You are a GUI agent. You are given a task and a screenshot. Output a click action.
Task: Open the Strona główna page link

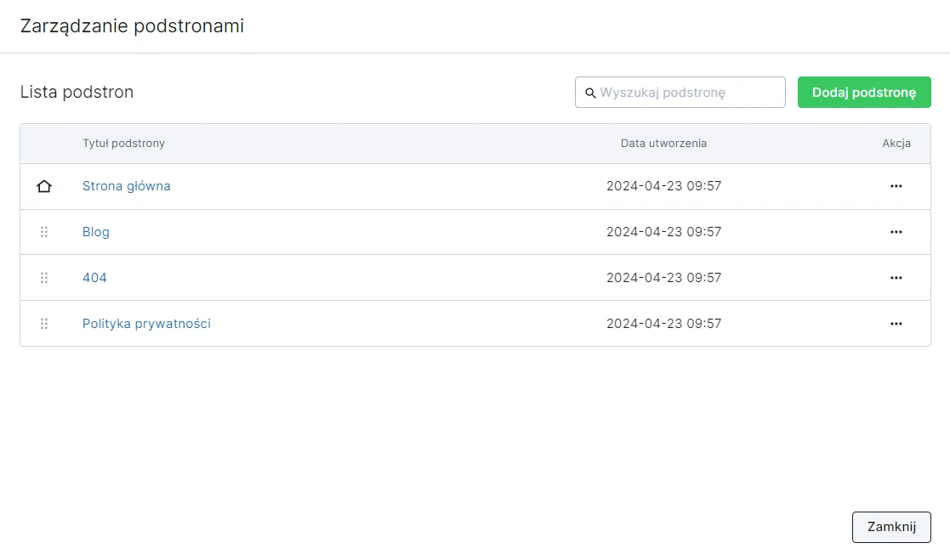pos(126,186)
